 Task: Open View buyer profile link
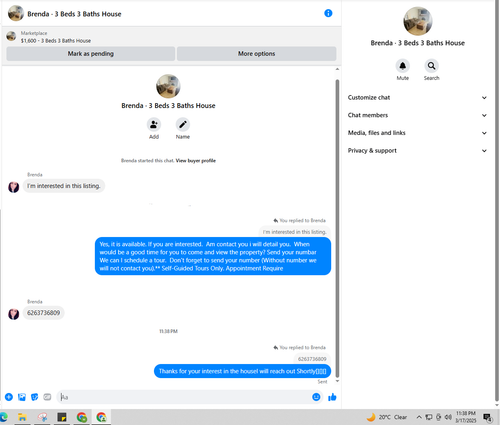pyautogui.click(x=196, y=161)
